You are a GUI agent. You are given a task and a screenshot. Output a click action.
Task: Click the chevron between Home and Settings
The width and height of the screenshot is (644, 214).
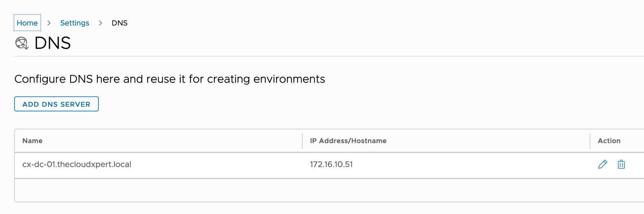tap(49, 23)
